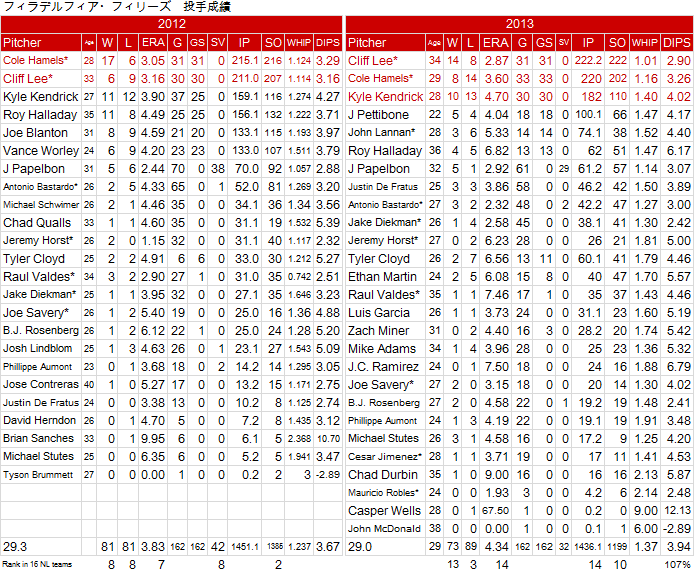Click DIPS column header in 2013 table
Viewport: 694px width, 569px height.
[x=677, y=42]
